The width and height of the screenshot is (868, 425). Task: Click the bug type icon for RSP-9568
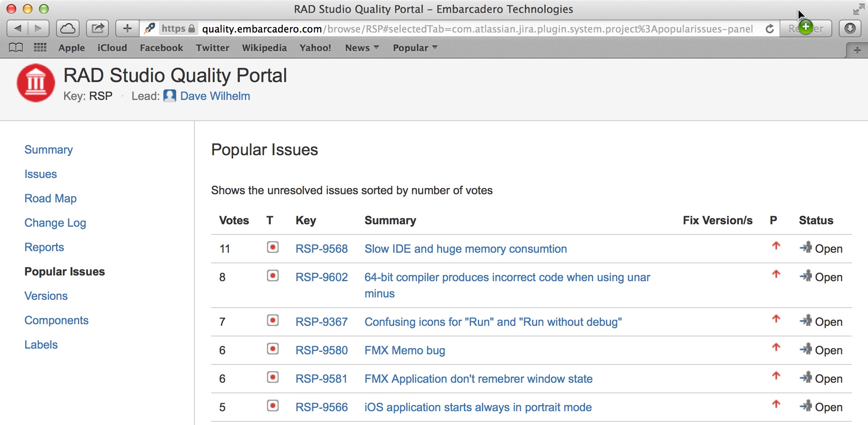pyautogui.click(x=273, y=247)
